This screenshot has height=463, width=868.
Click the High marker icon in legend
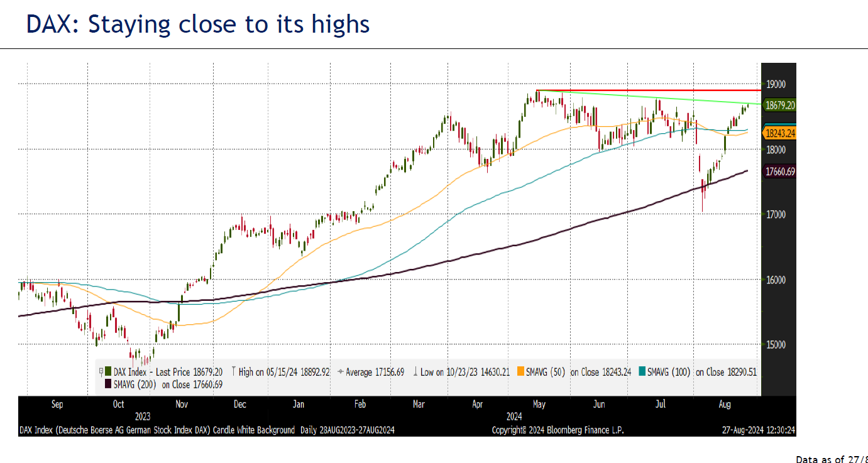[233, 372]
